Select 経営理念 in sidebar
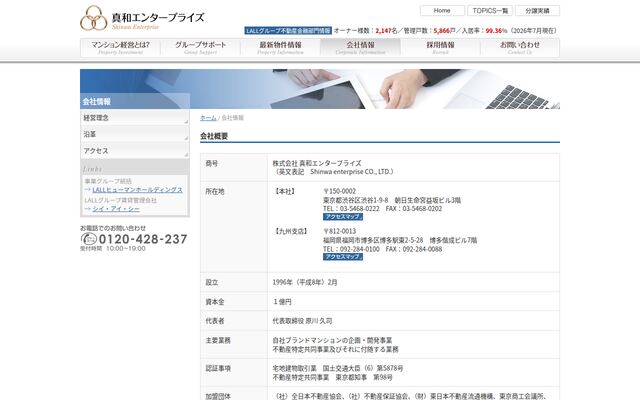 [135, 118]
